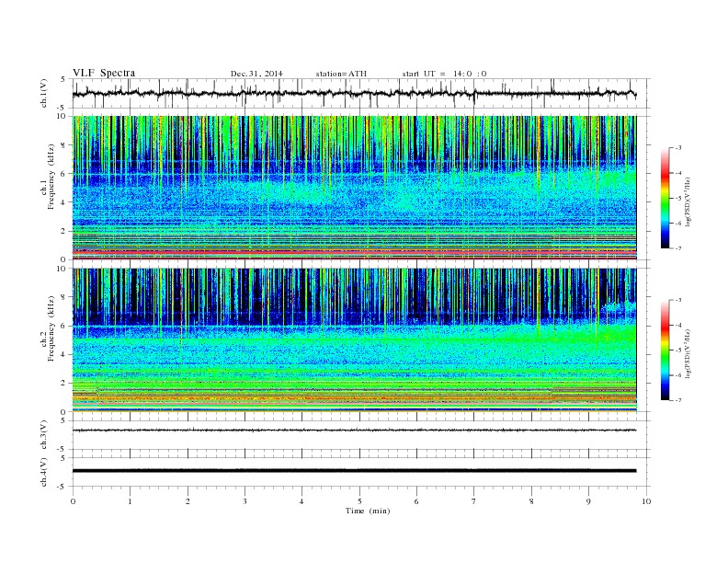Image resolution: width=728 pixels, height=563 pixels.
Task: Click the "3" tick label on the time axis
Action: pos(245,501)
